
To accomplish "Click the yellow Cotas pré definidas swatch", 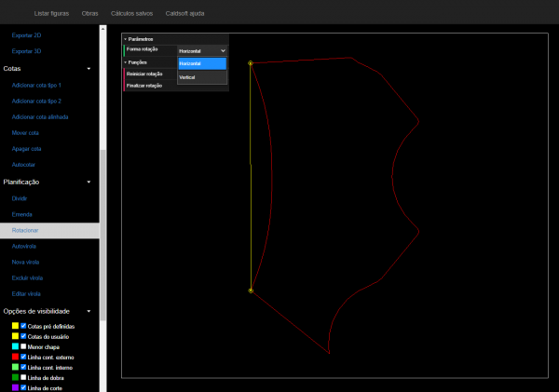I will 15,327.
